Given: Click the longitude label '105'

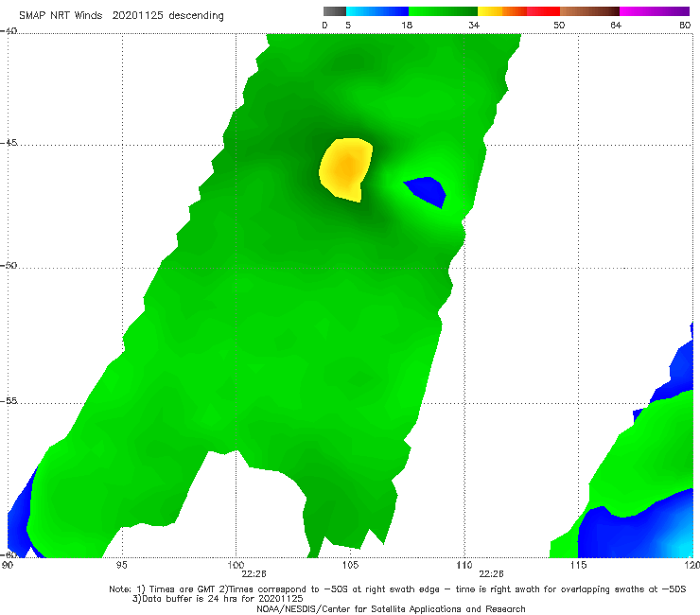Looking at the screenshot, I should point(350,566).
